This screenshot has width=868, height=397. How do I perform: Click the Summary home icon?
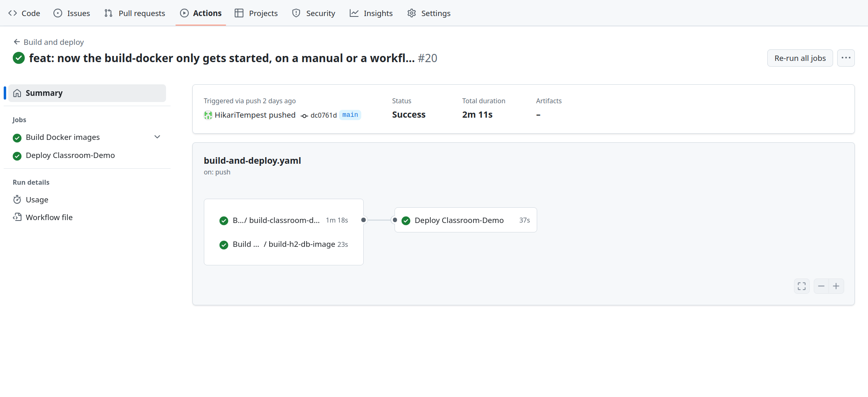tap(17, 93)
